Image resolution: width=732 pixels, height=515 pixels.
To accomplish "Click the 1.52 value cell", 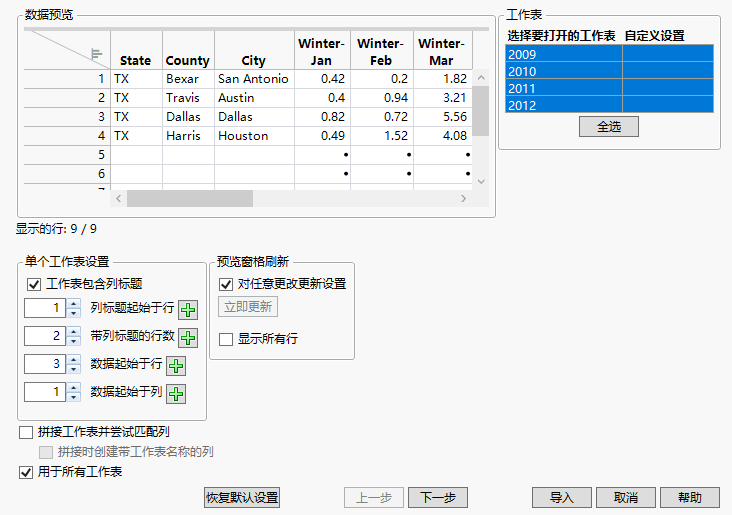I will coord(382,136).
